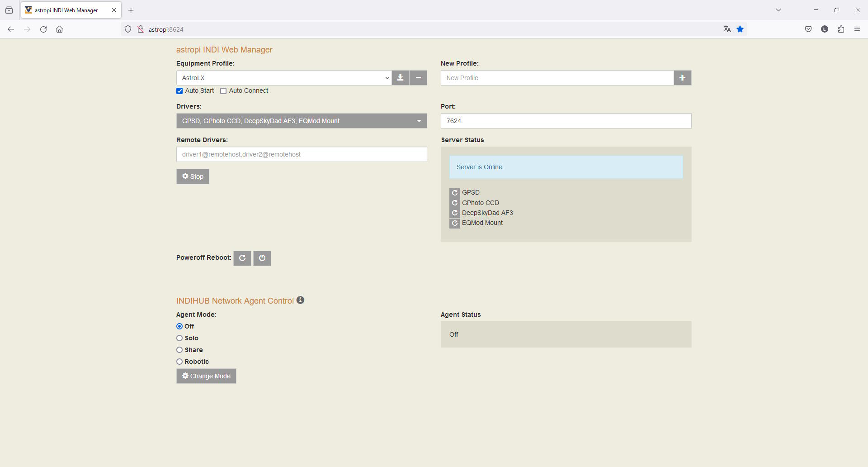Image resolution: width=868 pixels, height=467 pixels.
Task: Stop the INDI server
Action: click(193, 176)
